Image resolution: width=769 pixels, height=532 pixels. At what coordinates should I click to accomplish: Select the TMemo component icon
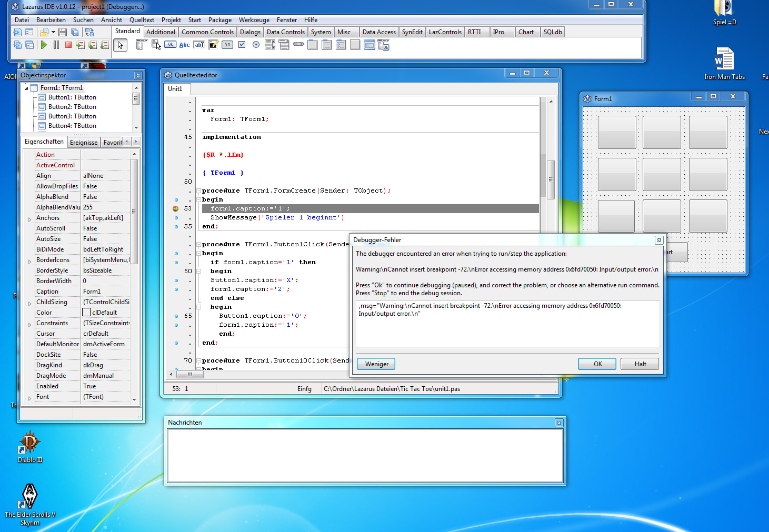213,45
